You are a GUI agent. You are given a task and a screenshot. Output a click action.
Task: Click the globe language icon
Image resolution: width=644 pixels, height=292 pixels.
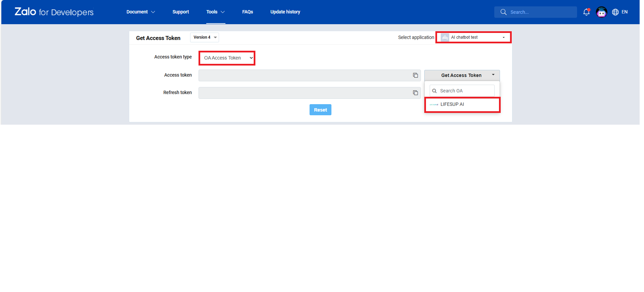615,12
